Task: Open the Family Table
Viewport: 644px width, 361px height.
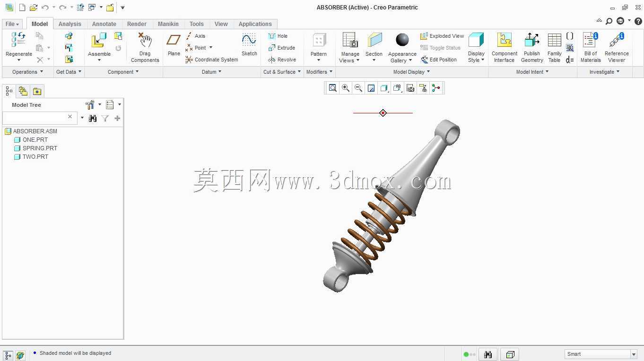Action: 554,47
